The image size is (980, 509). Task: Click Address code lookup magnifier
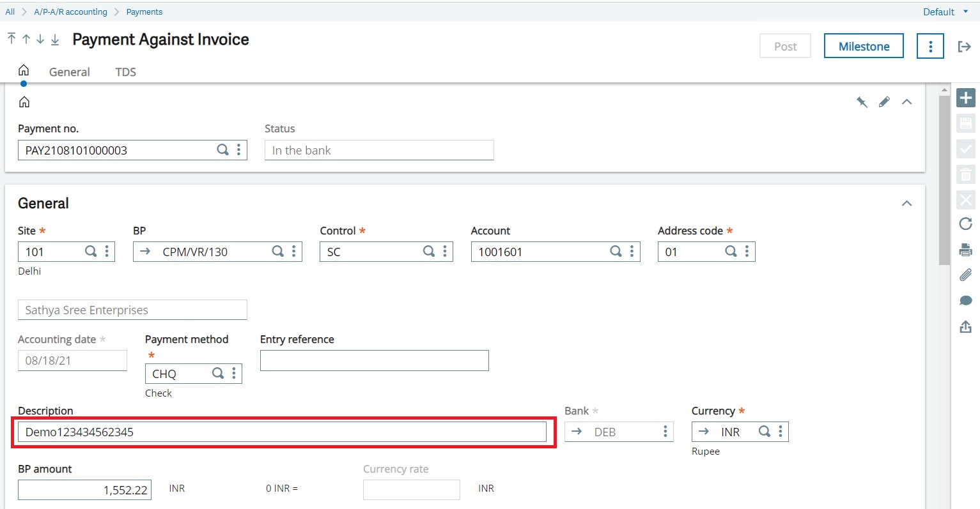coord(731,251)
